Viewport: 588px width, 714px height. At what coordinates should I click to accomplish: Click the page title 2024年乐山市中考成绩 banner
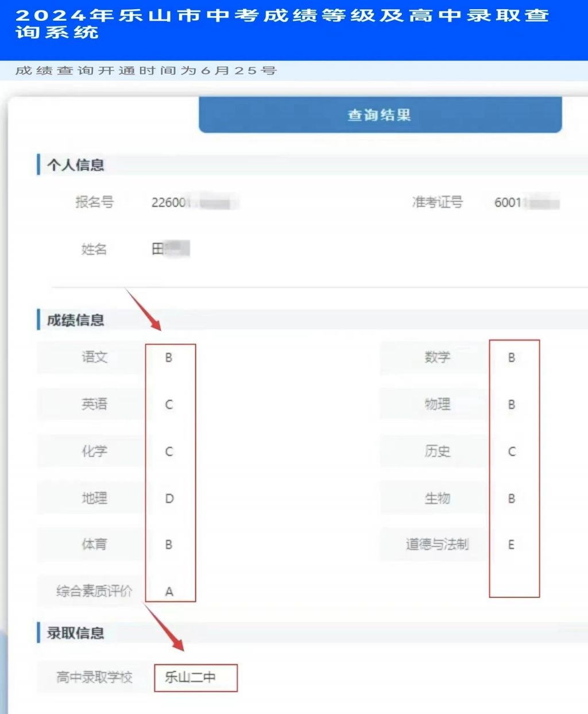[x=283, y=24]
